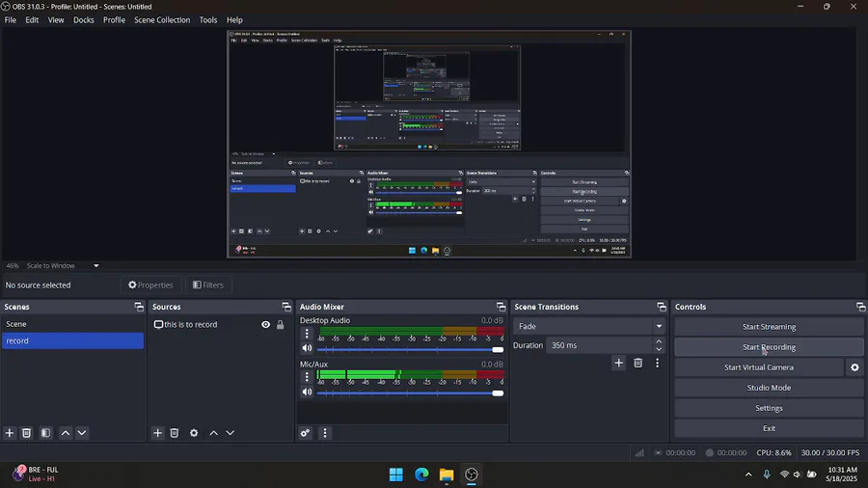This screenshot has width=868, height=488.
Task: Select 'Scene' in Scenes list
Action: pos(72,324)
